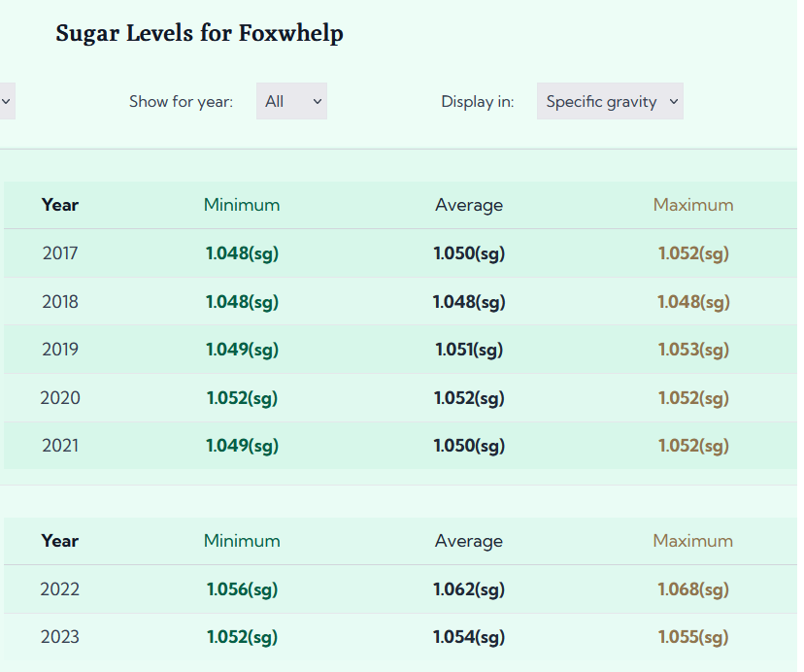Image resolution: width=804 pixels, height=672 pixels.
Task: Select the 2022 maximum 1.068(sg) value
Action: 693,589
